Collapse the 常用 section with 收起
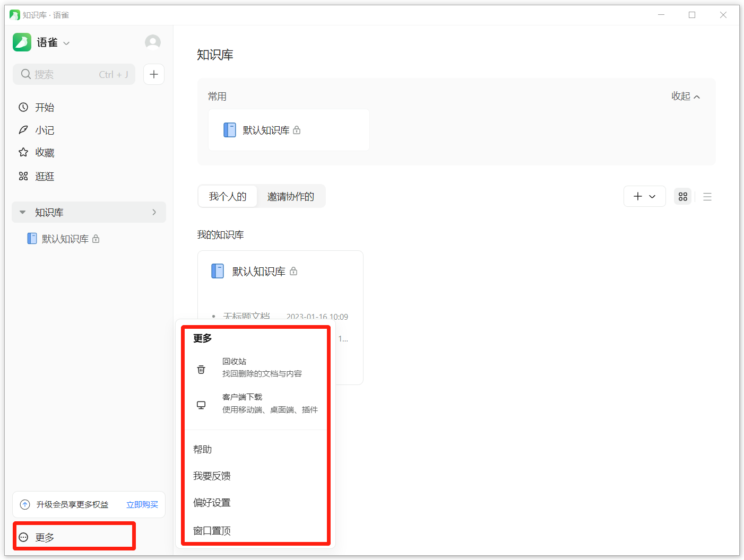The image size is (744, 560). [x=685, y=97]
